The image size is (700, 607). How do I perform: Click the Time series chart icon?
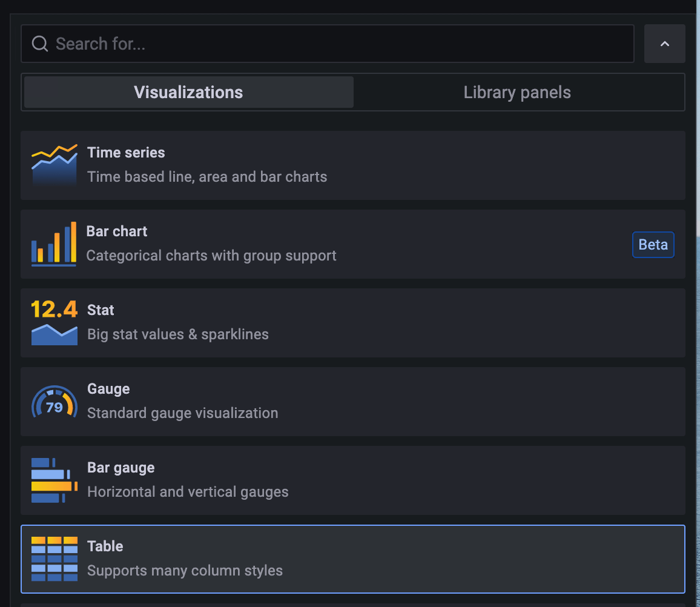(54, 165)
